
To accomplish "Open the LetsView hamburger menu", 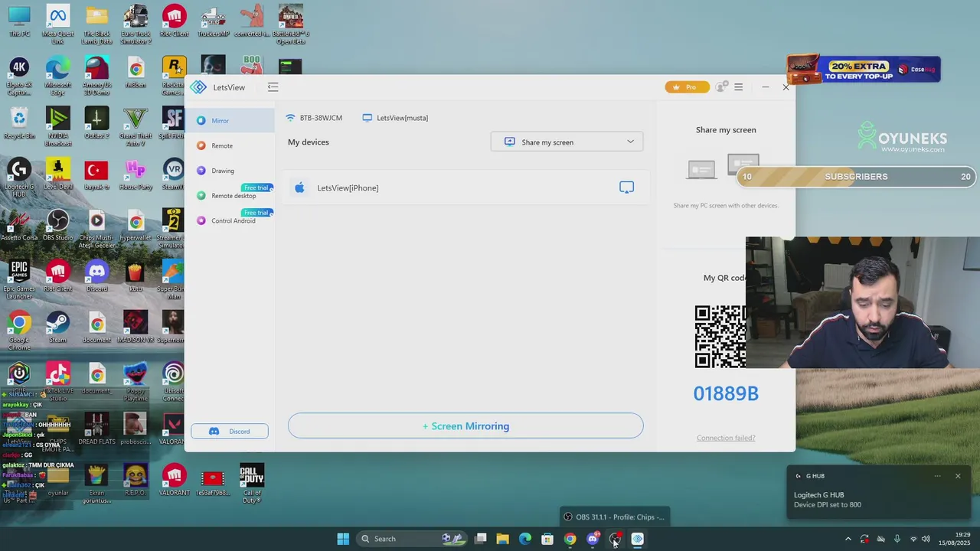I will 738,87.
